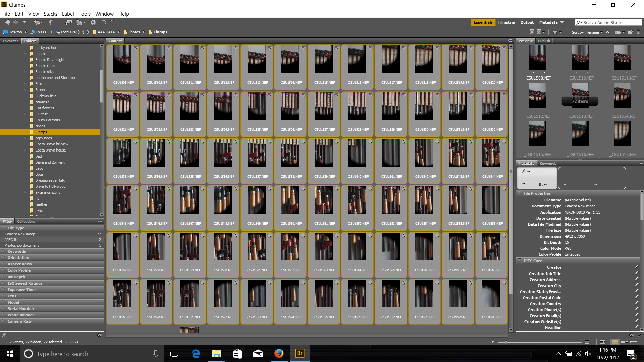The image size is (644, 362).
Task: Open the Collections panel tab
Action: [26, 221]
